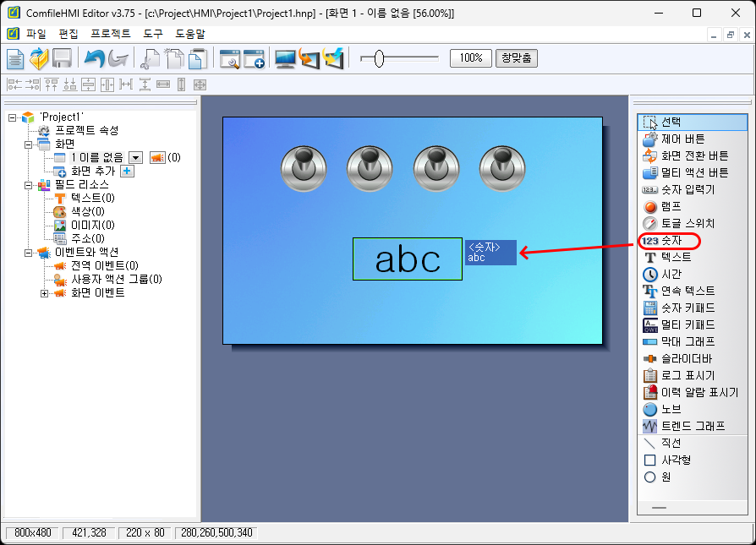The height and width of the screenshot is (545, 756).
Task: Select the 토글 스위치 tool in toolbox
Action: 687,224
